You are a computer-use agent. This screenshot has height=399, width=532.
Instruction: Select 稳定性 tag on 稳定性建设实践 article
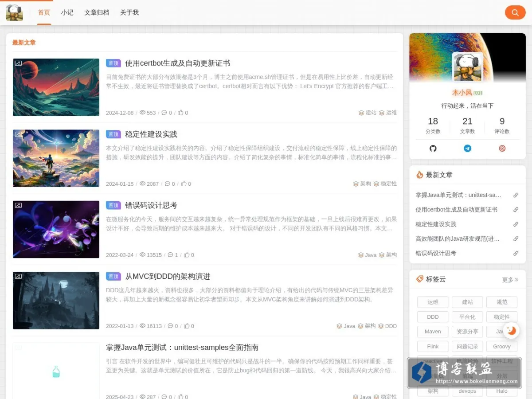[x=385, y=184]
